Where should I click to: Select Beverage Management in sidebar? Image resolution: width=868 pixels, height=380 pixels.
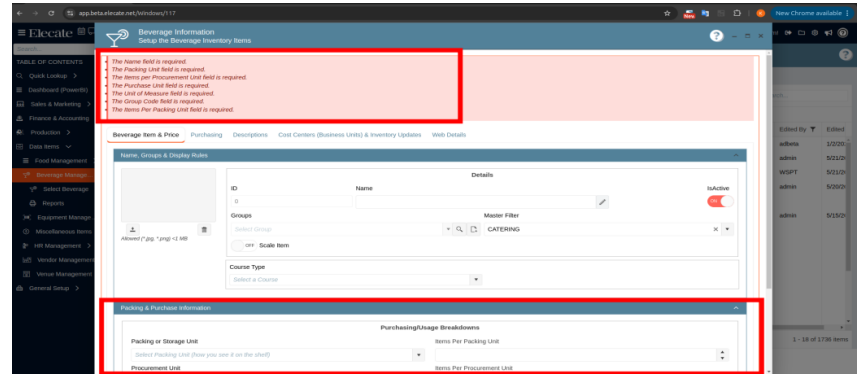click(x=53, y=175)
